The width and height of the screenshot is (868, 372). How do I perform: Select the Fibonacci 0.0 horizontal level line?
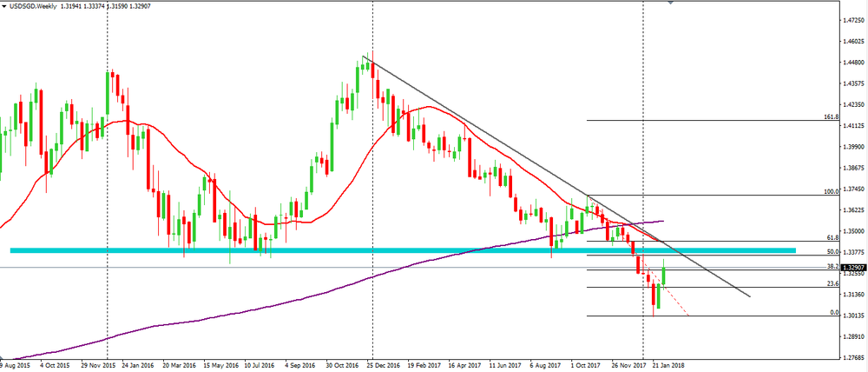click(x=714, y=316)
